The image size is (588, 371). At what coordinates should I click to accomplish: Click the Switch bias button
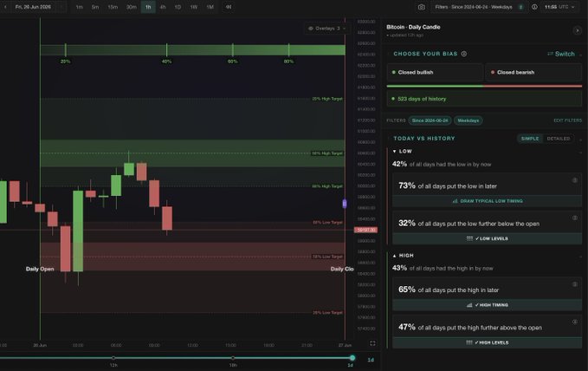tap(561, 54)
